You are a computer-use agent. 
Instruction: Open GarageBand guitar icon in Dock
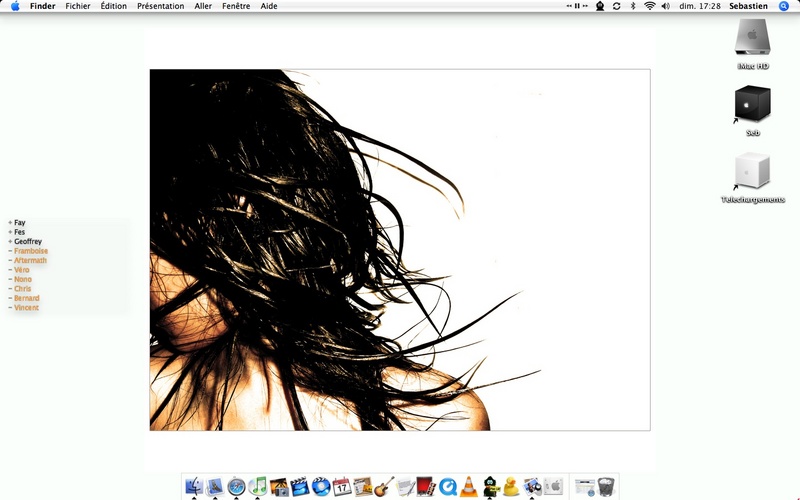click(x=384, y=486)
